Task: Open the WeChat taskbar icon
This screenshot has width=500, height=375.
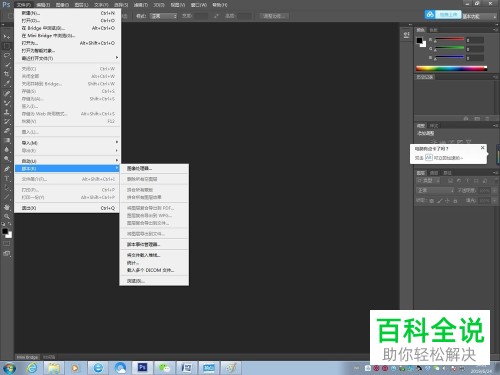Action: pos(164,368)
